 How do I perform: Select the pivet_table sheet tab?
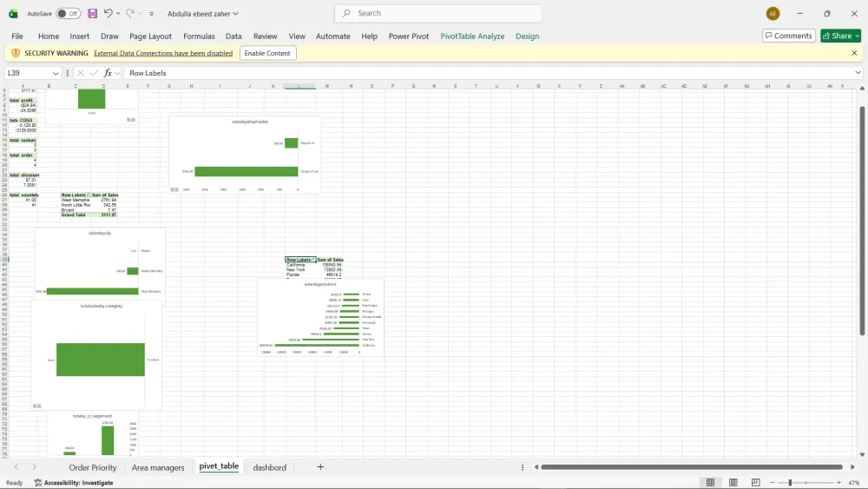tap(219, 466)
